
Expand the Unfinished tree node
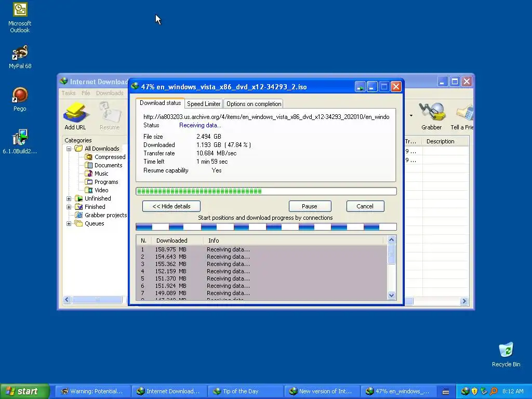pos(69,198)
